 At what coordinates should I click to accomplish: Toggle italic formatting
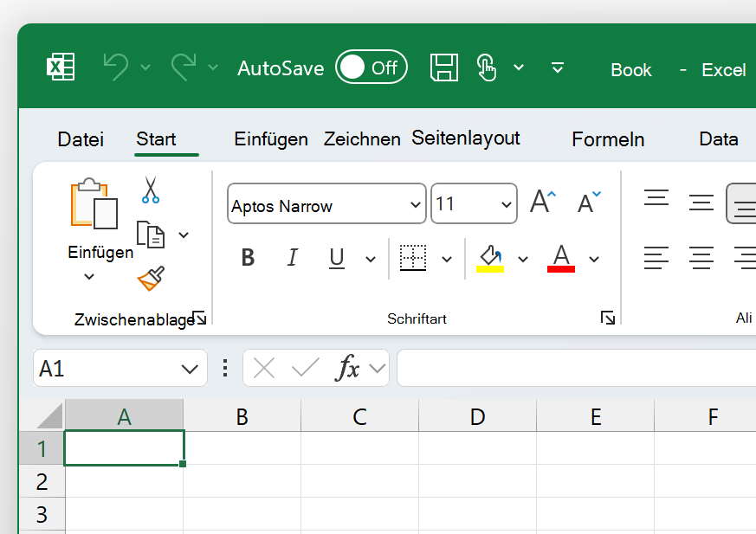click(x=292, y=257)
